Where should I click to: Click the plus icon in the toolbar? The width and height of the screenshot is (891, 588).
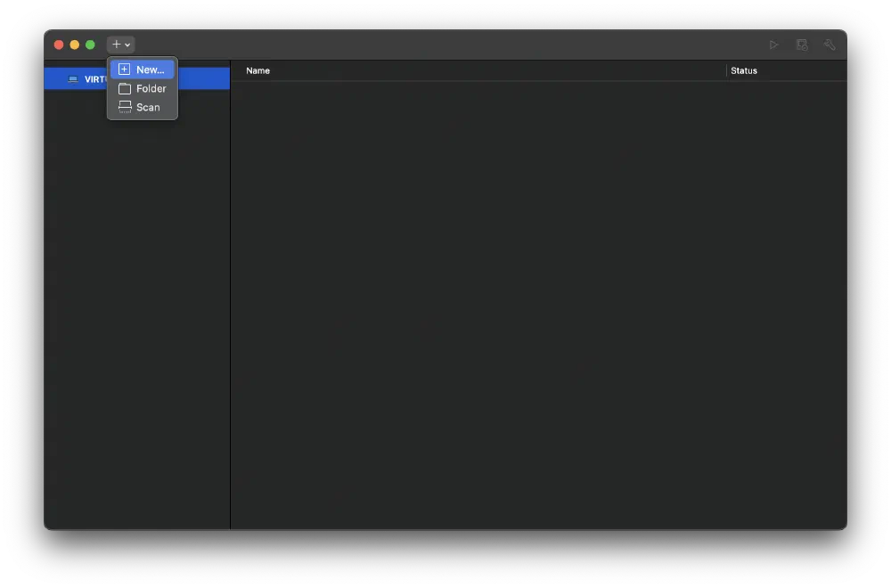pos(116,44)
